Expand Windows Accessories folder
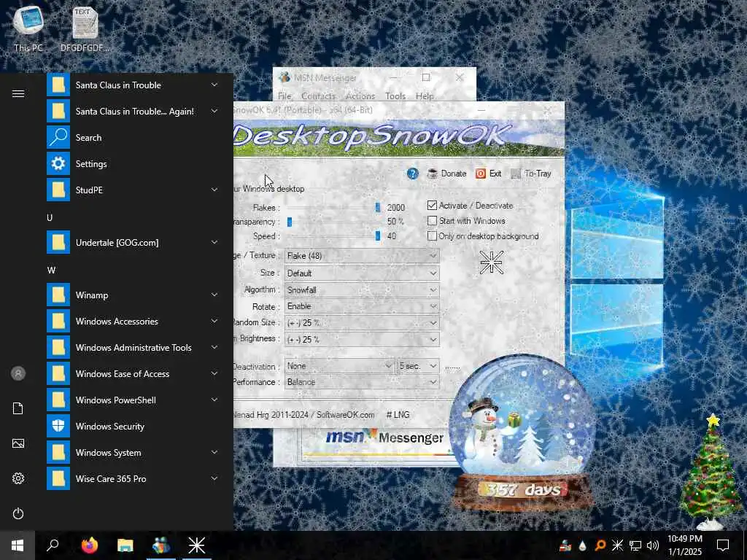 (214, 321)
